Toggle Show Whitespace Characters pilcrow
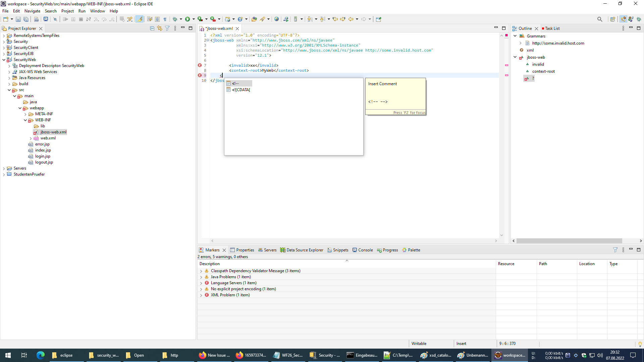644x362 pixels. (x=165, y=19)
